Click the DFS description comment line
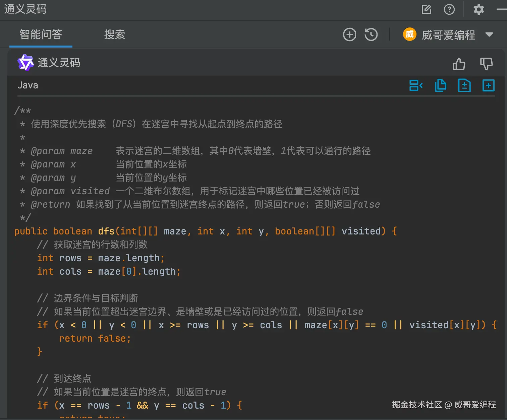507x420 pixels. (151, 124)
